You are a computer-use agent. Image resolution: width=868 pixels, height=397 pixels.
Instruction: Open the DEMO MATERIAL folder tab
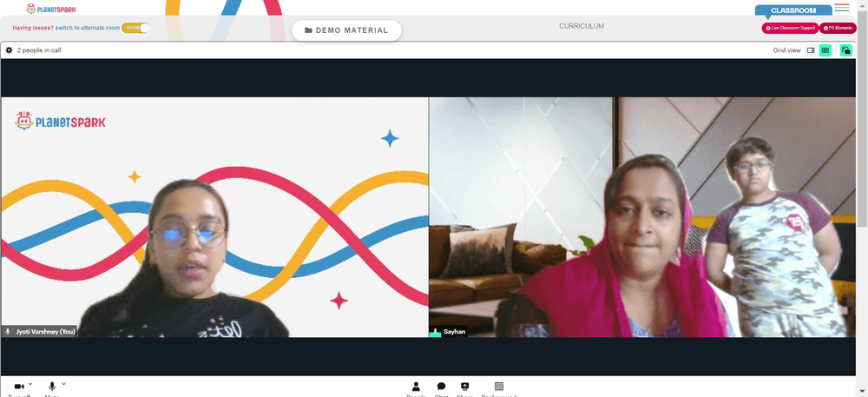(x=346, y=30)
